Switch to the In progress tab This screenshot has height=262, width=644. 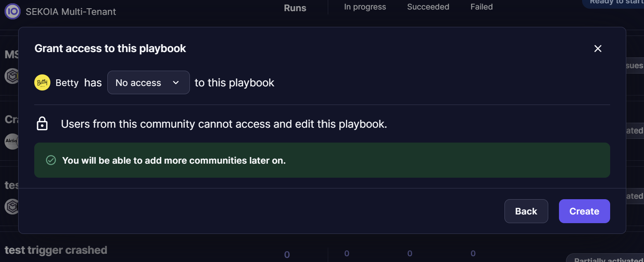[x=365, y=7]
